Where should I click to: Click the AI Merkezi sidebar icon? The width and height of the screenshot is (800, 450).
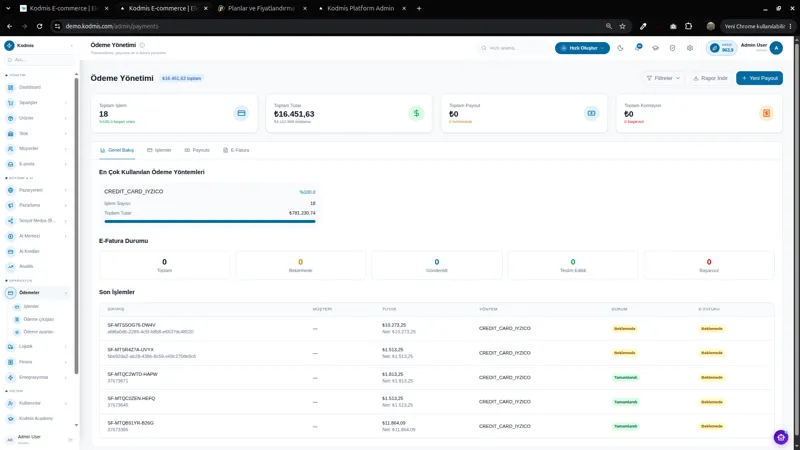click(11, 236)
